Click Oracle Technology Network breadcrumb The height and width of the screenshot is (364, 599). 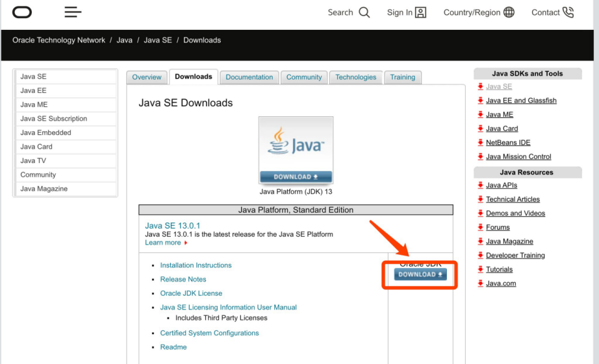(x=58, y=40)
